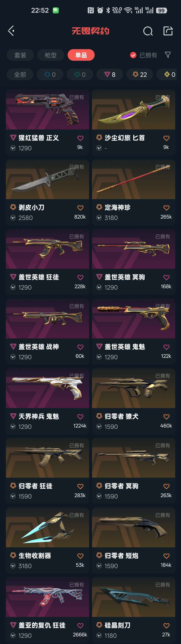
Task: Select the purple tier filter showing 8
Action: pyautogui.click(x=110, y=75)
